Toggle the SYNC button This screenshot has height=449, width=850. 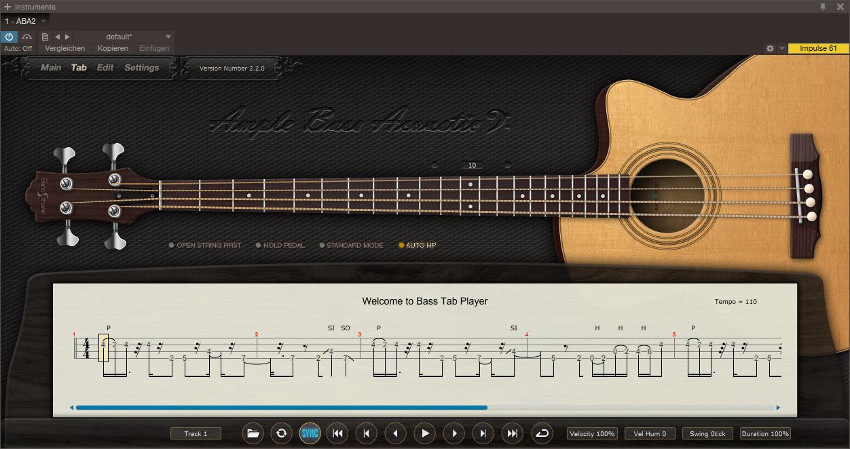tap(310, 433)
